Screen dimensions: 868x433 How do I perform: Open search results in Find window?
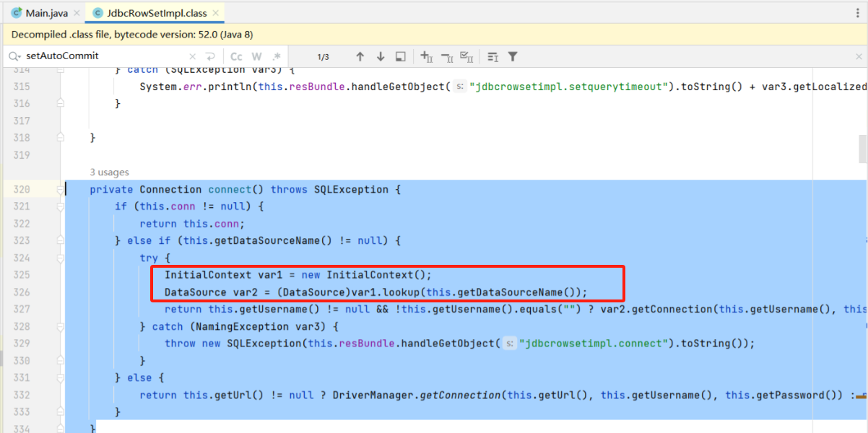tap(401, 56)
